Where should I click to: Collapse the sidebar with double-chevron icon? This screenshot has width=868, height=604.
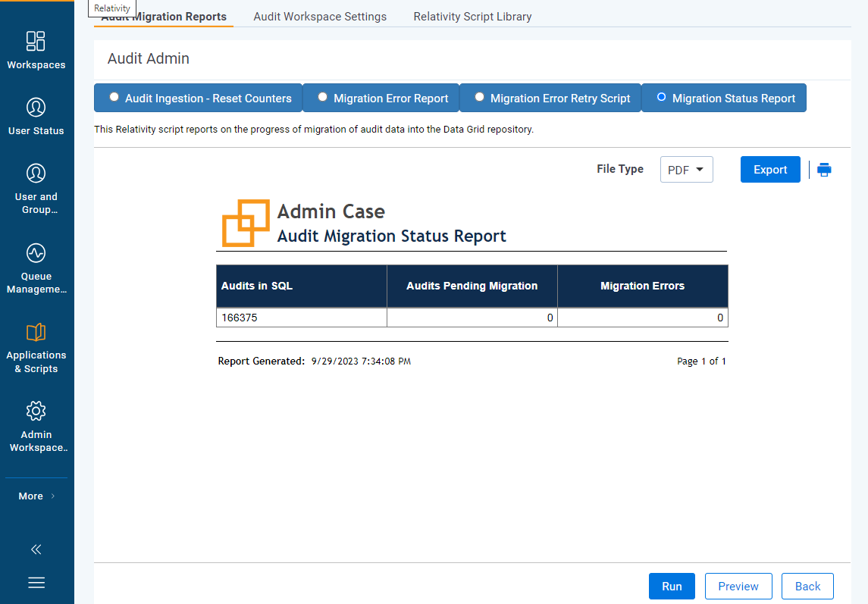tap(36, 549)
